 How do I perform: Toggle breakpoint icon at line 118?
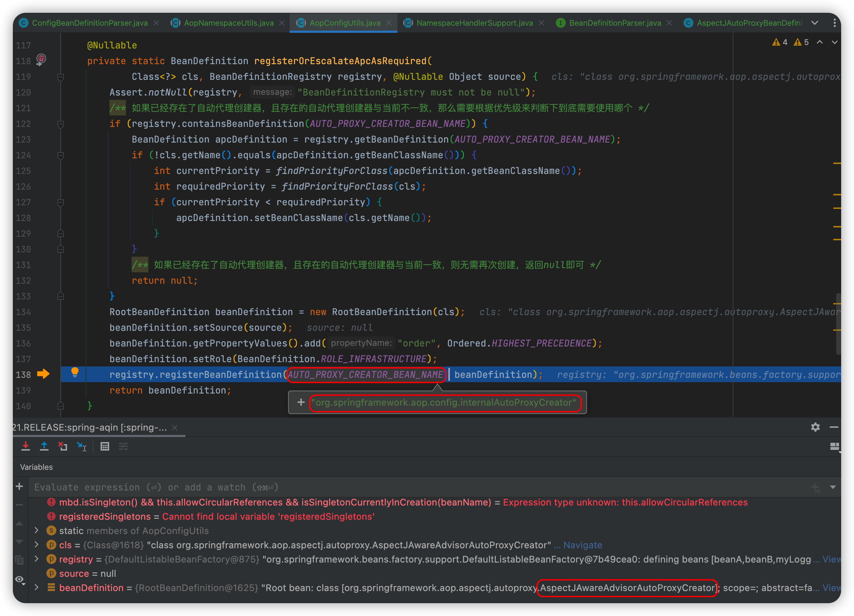[x=41, y=59]
